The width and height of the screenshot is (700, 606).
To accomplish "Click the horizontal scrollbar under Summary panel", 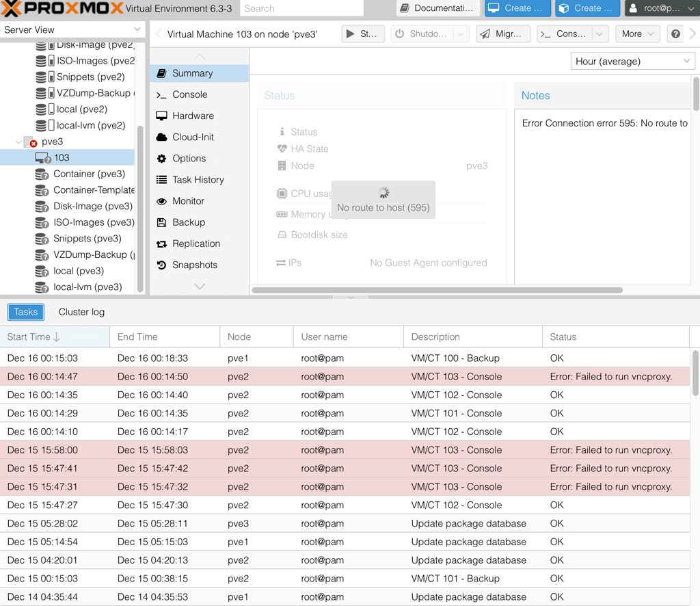I will (x=437, y=290).
